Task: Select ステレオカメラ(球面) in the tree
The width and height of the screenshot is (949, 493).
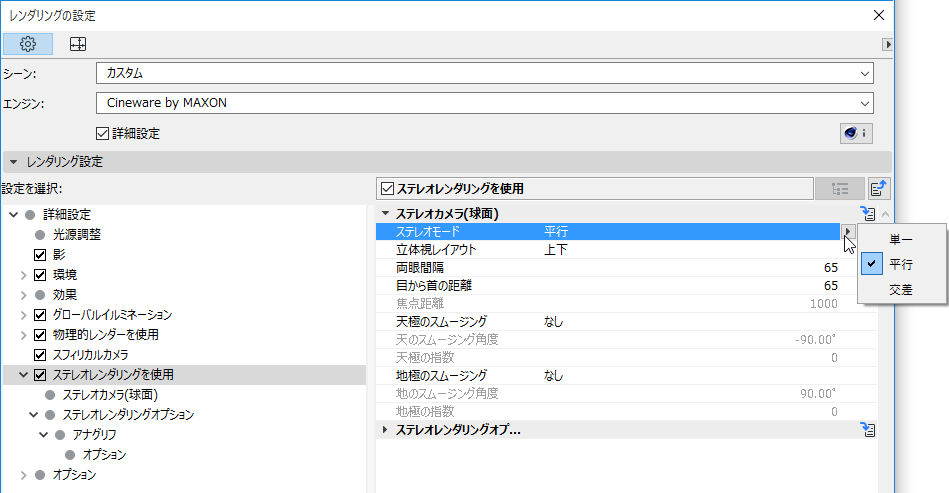Action: tap(110, 395)
